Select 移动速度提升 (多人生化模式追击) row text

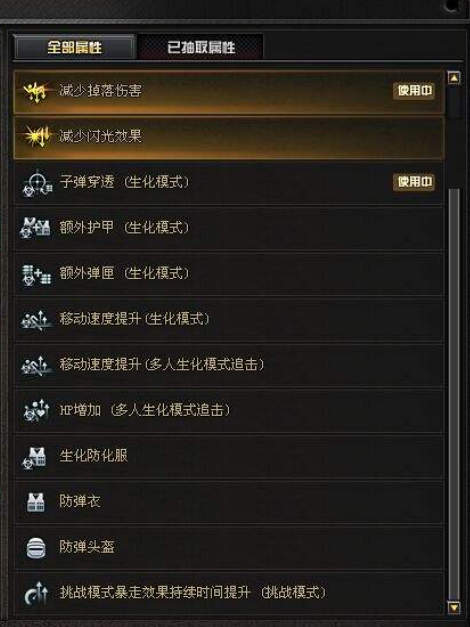162,364
